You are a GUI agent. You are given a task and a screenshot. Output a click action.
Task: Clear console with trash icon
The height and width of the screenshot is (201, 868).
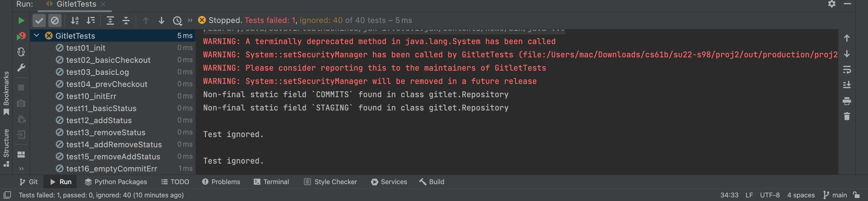click(846, 116)
